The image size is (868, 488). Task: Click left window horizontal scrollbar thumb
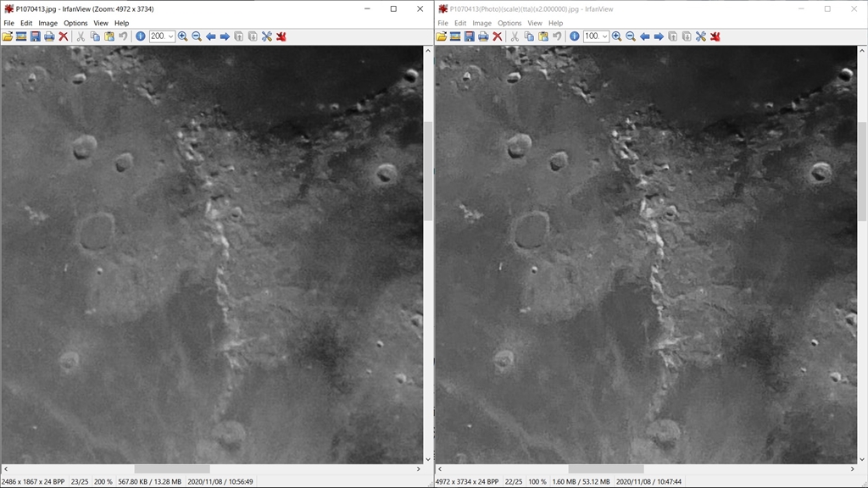[171, 469]
